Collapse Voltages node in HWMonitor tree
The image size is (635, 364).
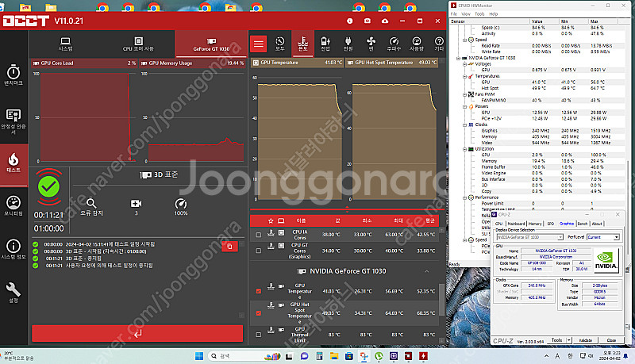pyautogui.click(x=465, y=64)
